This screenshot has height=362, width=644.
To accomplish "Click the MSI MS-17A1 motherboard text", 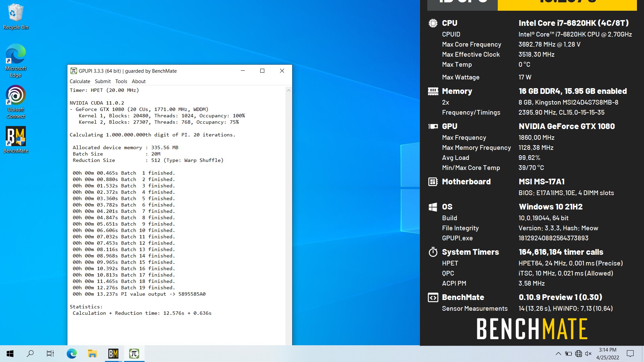I will 541,182.
